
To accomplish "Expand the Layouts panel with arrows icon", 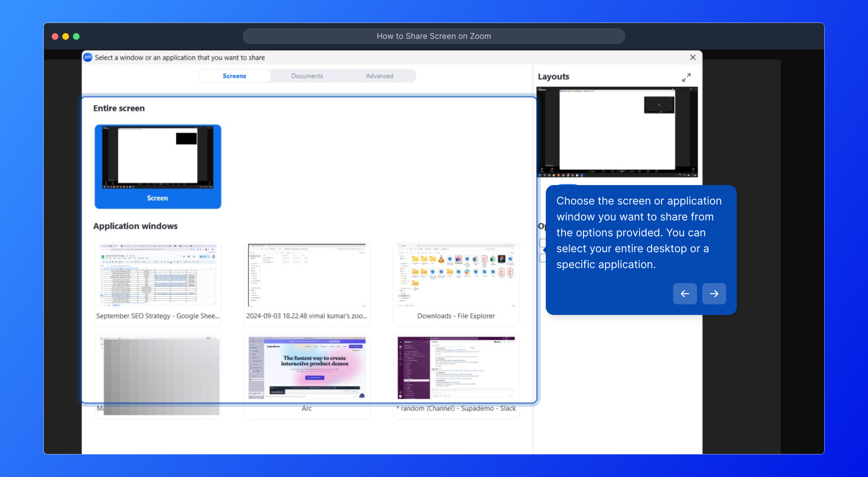I will point(686,77).
